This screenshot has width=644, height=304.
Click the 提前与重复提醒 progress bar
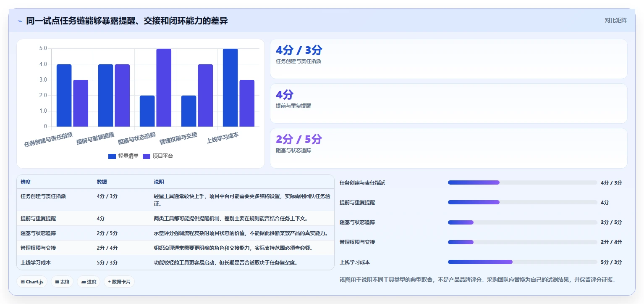[x=522, y=202]
